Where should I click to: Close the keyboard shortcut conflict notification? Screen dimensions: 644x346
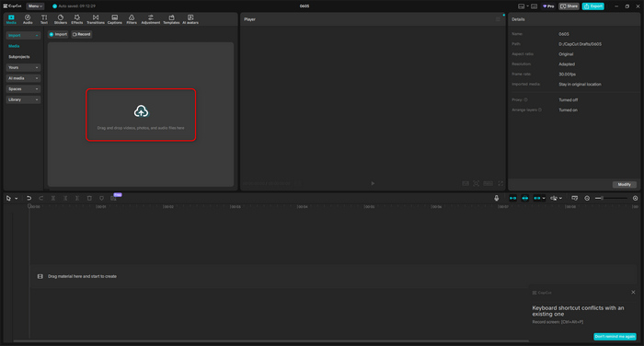633,293
